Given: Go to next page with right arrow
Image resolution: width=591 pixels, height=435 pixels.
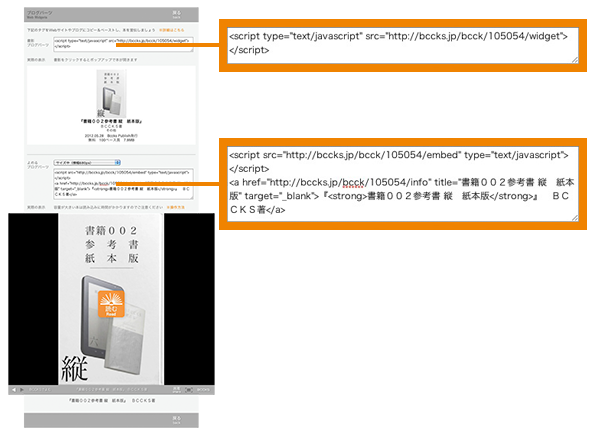Looking at the screenshot, I should tap(22, 390).
